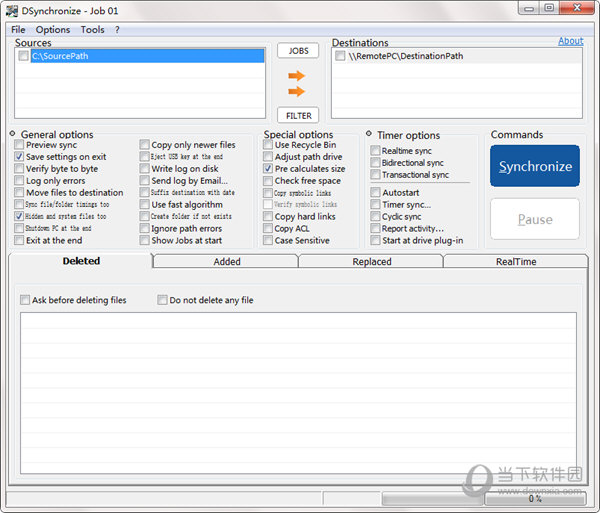600x513 pixels.
Task: Enable Check free space
Action: tap(268, 181)
